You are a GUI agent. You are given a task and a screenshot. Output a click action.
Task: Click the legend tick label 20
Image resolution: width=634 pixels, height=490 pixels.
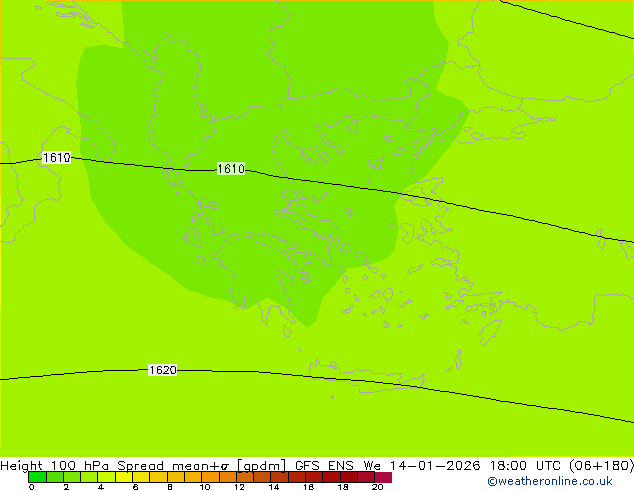378,487
